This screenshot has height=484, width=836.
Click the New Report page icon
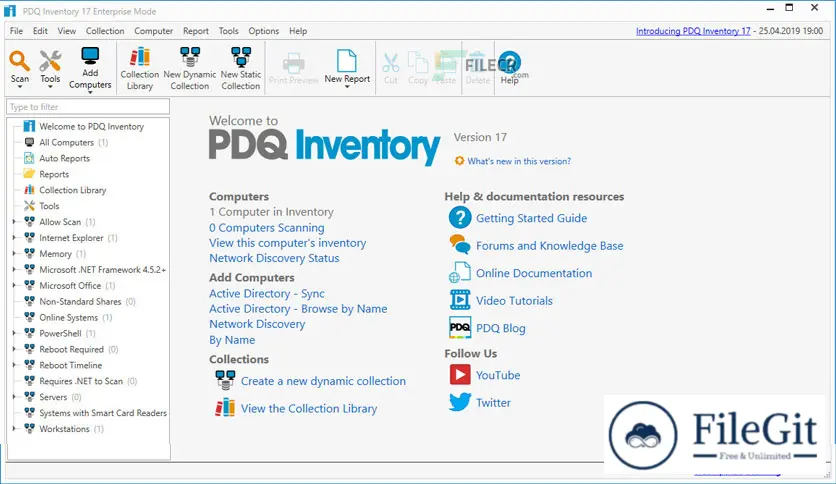click(x=347, y=61)
